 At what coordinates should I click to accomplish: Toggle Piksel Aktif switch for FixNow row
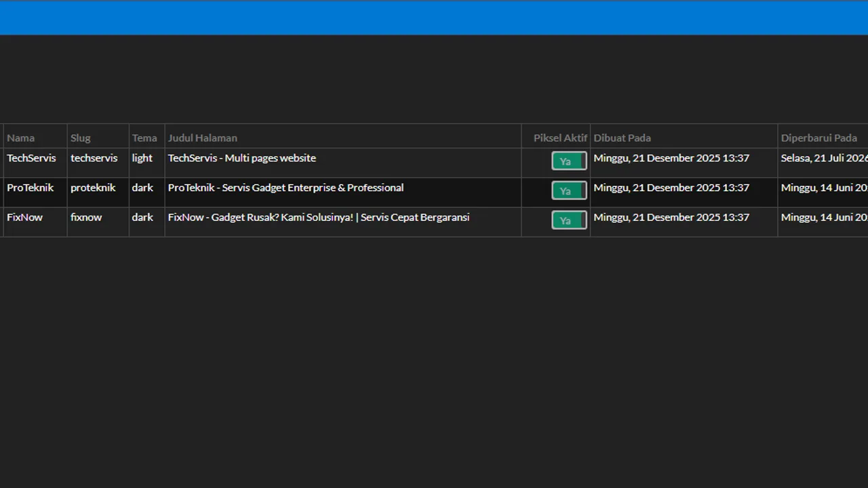[569, 220]
